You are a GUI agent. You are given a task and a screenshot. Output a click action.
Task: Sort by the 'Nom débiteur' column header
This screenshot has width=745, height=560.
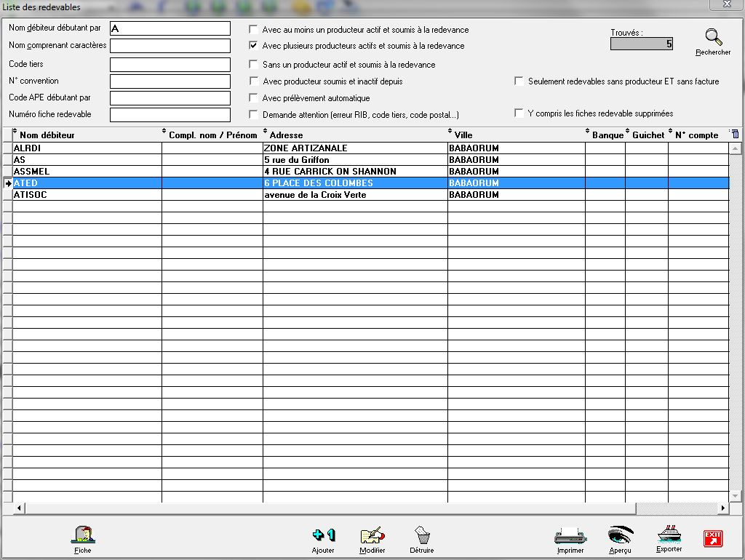[47, 135]
